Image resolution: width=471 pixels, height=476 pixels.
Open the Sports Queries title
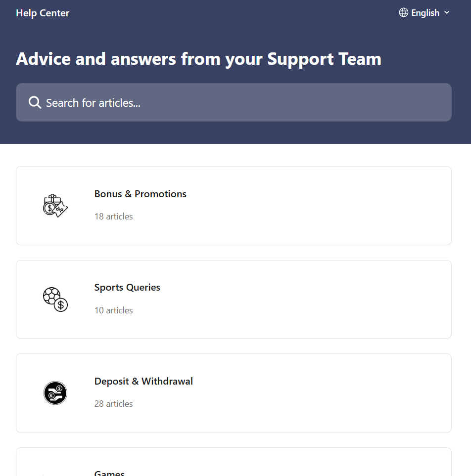tap(127, 288)
